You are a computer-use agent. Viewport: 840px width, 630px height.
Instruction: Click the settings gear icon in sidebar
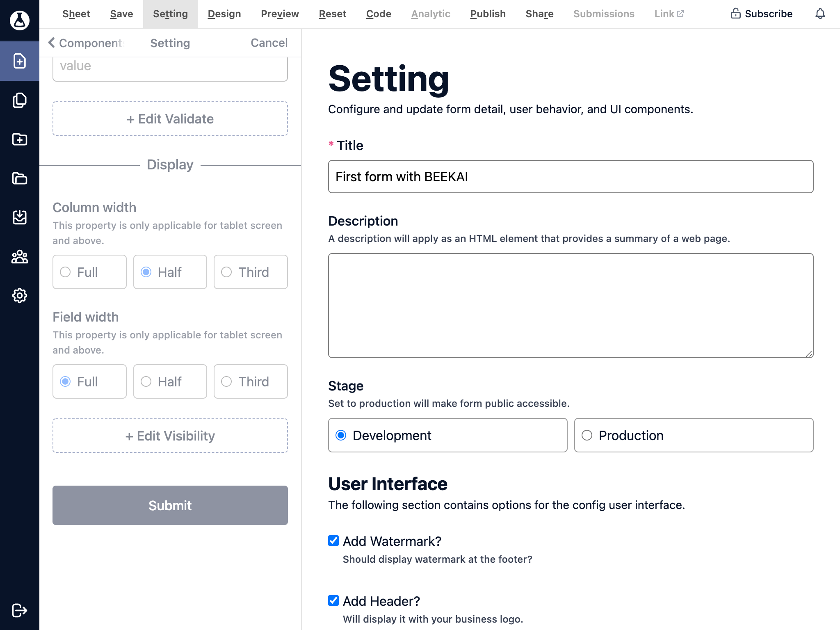(19, 295)
